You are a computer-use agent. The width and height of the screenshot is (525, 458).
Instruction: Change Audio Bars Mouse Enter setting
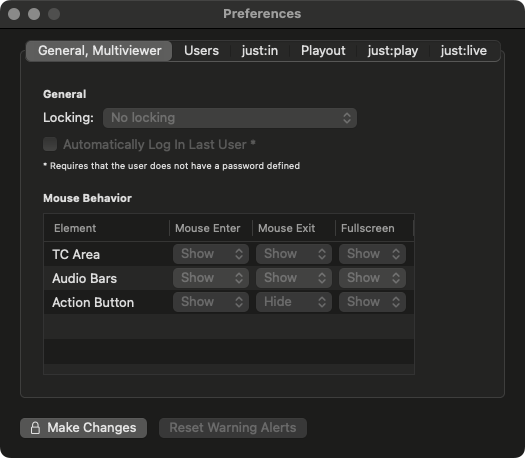tap(211, 278)
